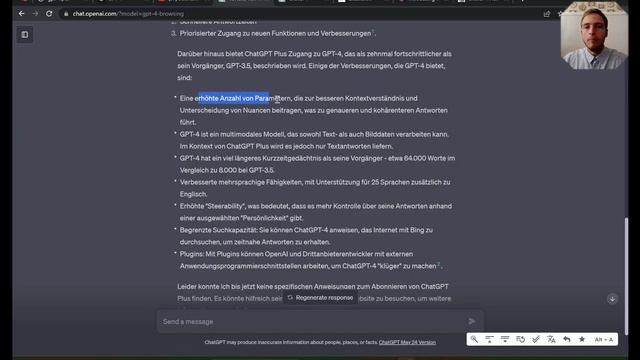Click the magnifier icon in floating toolbar
Screen dimensions: 640x360
(x=474, y=339)
